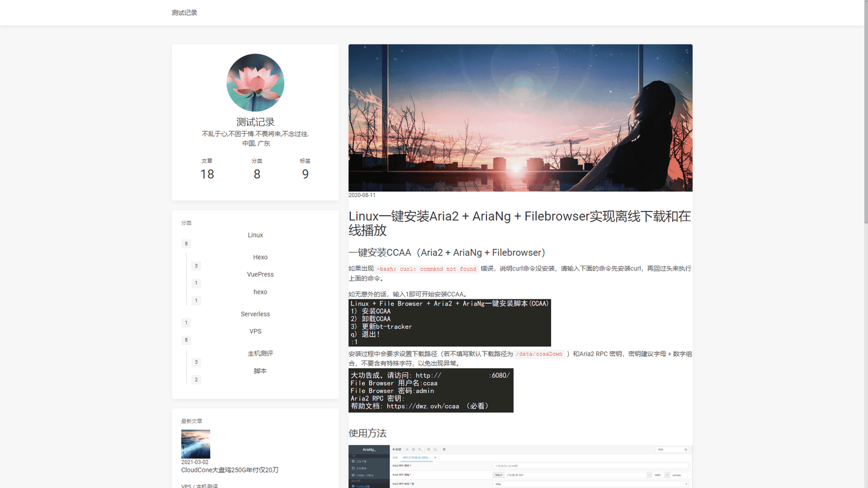Click the 使用方法 heading
Image resolution: width=868 pixels, height=488 pixels.
coord(368,433)
